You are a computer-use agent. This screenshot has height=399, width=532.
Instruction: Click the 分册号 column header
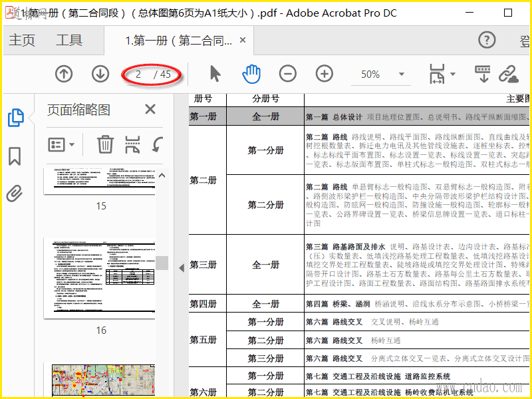(x=265, y=98)
